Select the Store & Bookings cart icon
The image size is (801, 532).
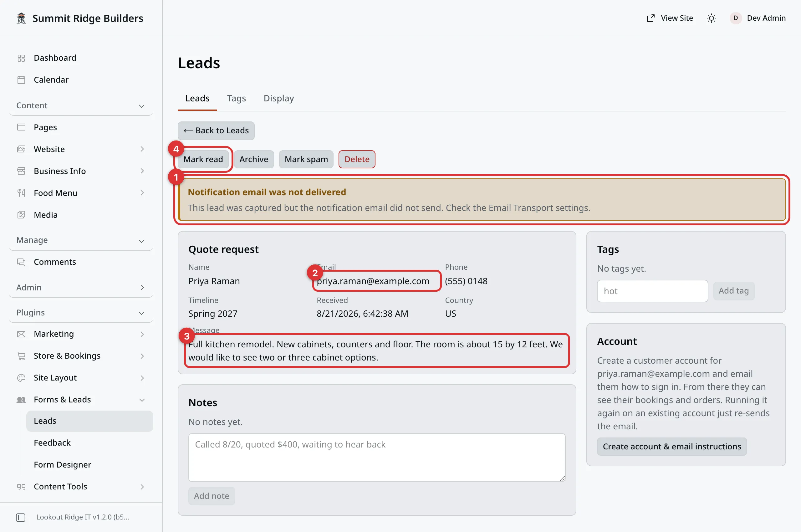[x=21, y=356]
